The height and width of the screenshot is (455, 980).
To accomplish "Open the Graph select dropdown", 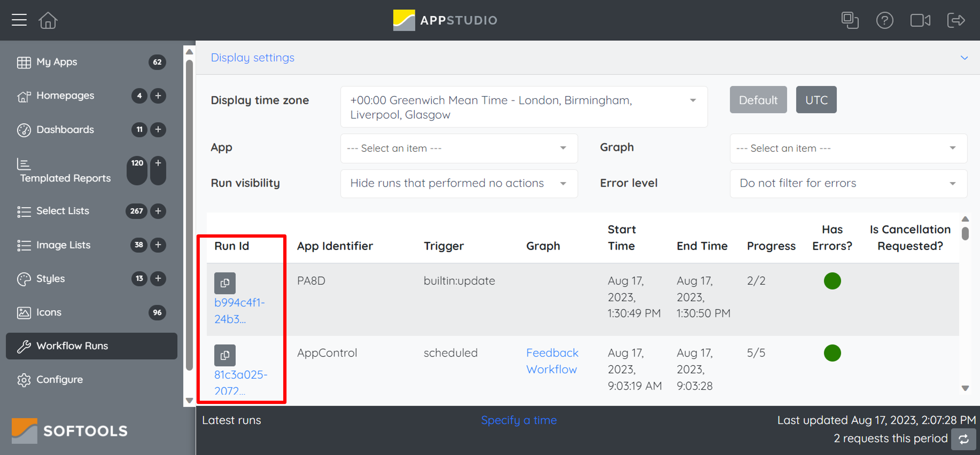I will point(848,148).
